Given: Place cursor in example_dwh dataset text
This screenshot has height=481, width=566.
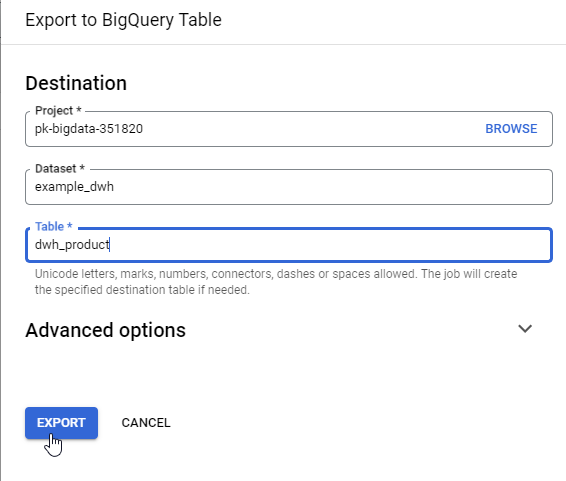Looking at the screenshot, I should click(74, 187).
